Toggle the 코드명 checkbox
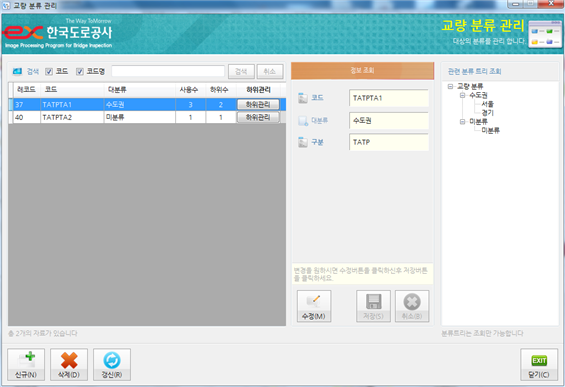This screenshot has width=565, height=387. tap(80, 72)
